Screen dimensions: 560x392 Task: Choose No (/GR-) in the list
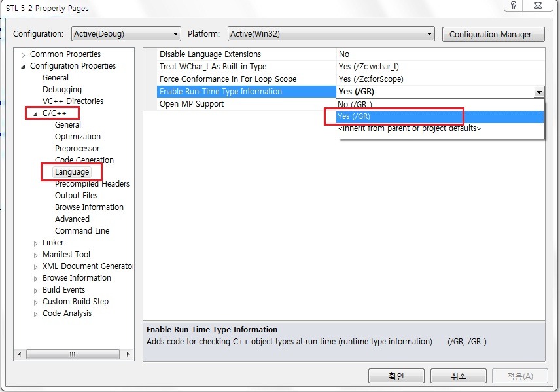[x=440, y=104]
